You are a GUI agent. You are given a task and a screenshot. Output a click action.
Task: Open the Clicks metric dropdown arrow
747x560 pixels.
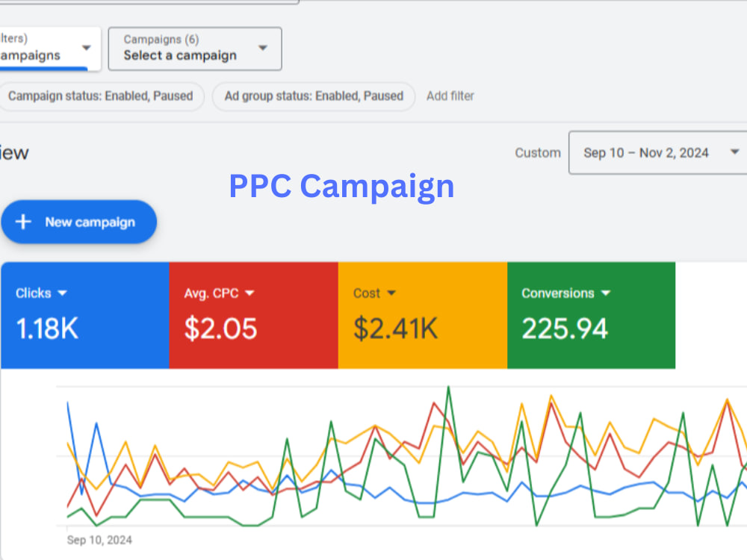(63, 293)
